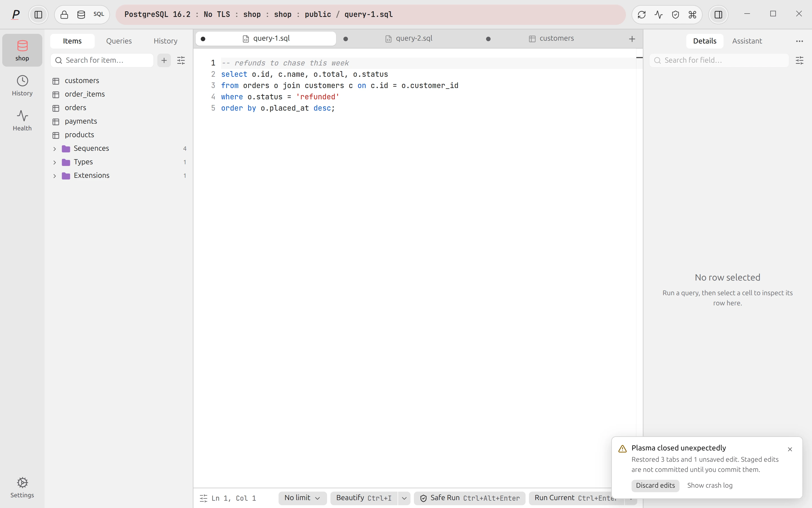Click the Search for item field

[x=102, y=60]
